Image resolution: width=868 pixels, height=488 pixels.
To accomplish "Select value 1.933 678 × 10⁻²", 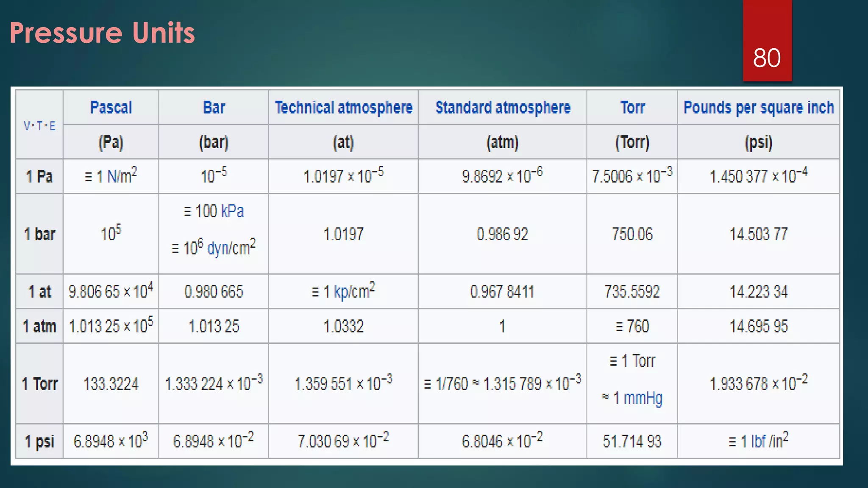I will click(759, 383).
